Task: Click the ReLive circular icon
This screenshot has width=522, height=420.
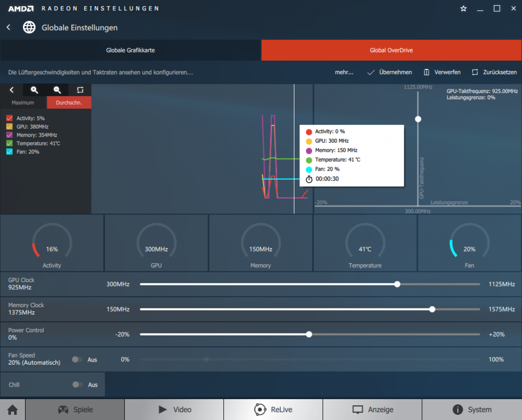Action: (x=260, y=409)
